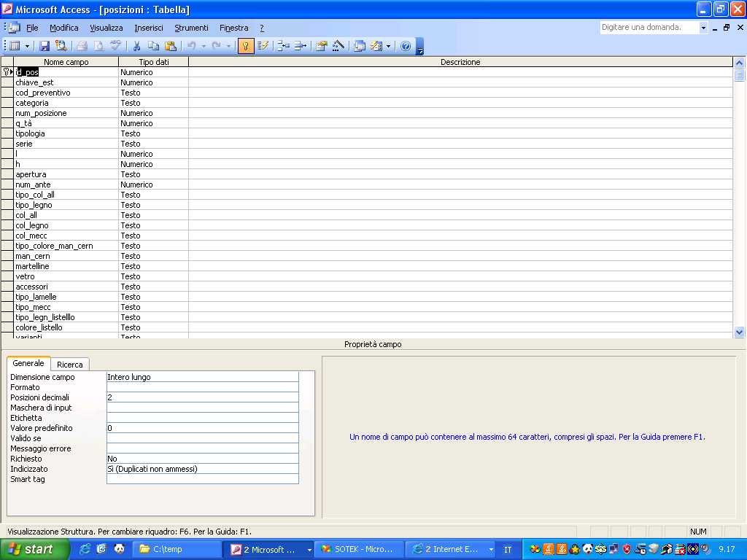Click the 'Digitare una domanda' help box
The height and width of the screenshot is (560, 747).
(649, 27)
